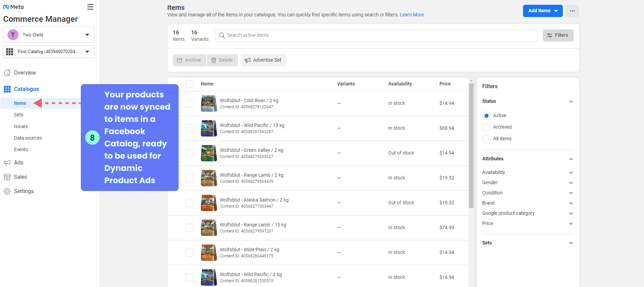This screenshot has height=287, width=644.
Task: Toggle the Filters button
Action: pyautogui.click(x=558, y=35)
